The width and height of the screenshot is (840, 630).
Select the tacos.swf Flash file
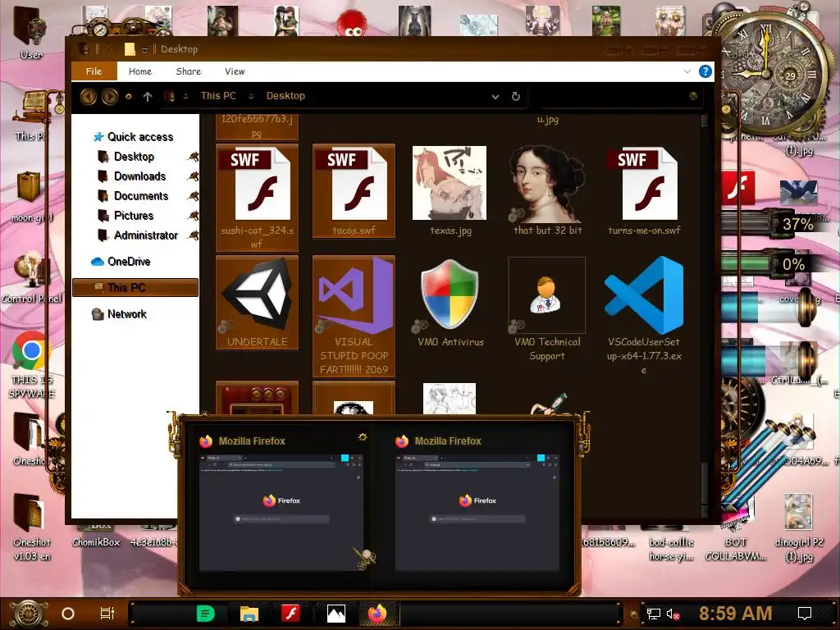point(354,190)
